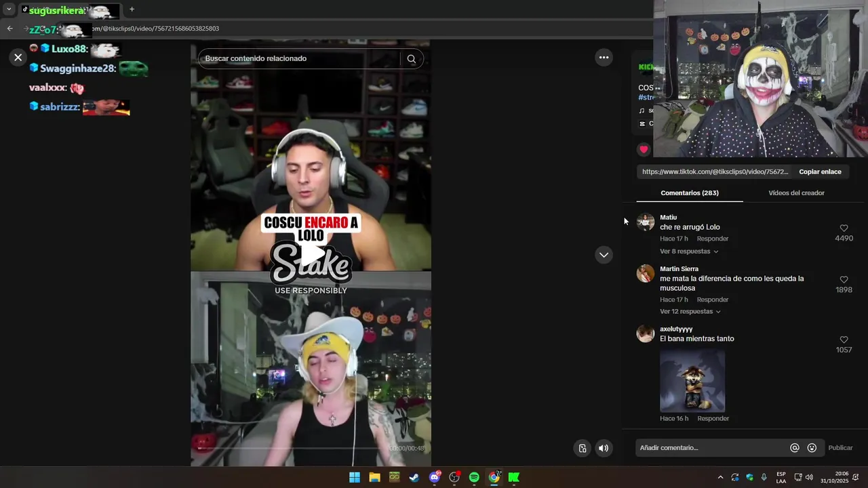Screen dimensions: 868x488
Task: Open Matiu's profile avatar
Action: click(x=646, y=222)
